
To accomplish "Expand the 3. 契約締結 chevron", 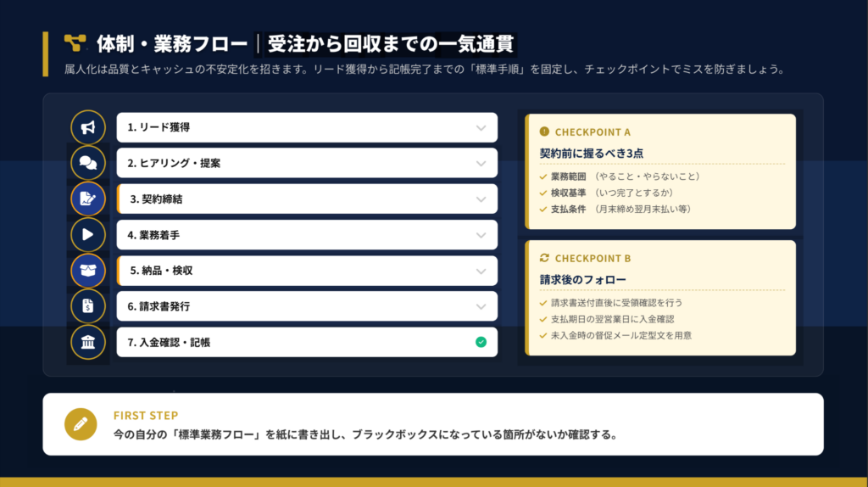I will 481,199.
